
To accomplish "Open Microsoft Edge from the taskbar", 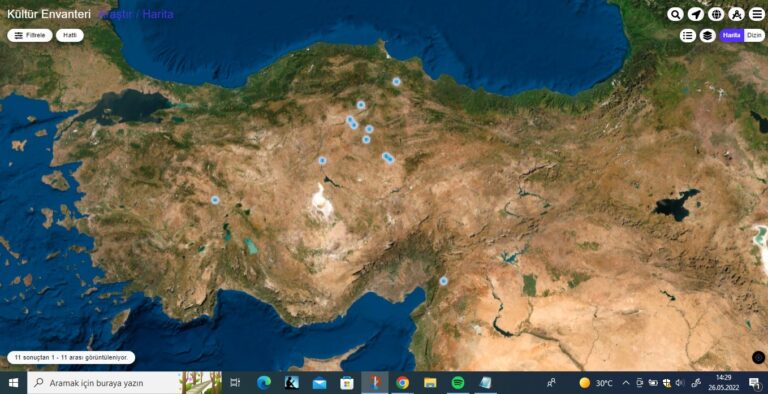I will (264, 383).
